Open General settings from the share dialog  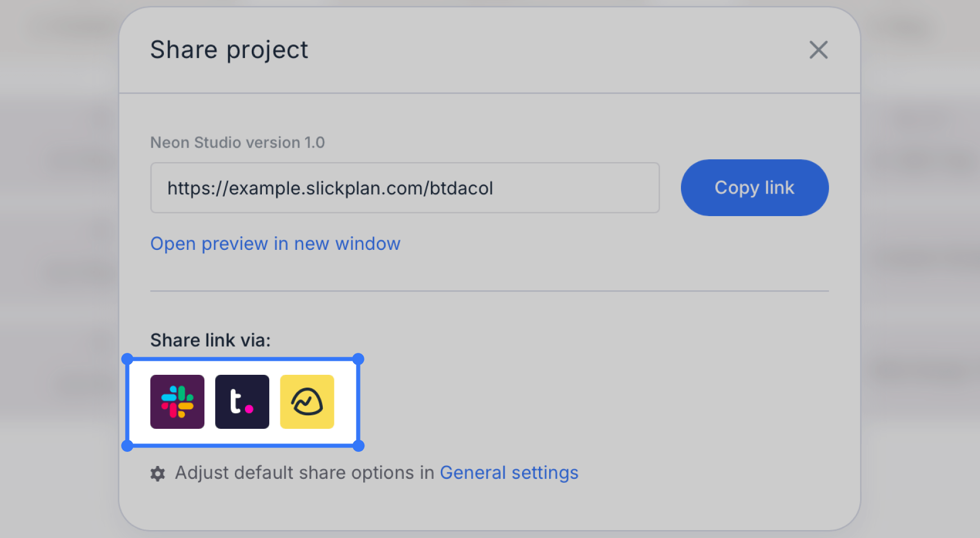509,473
